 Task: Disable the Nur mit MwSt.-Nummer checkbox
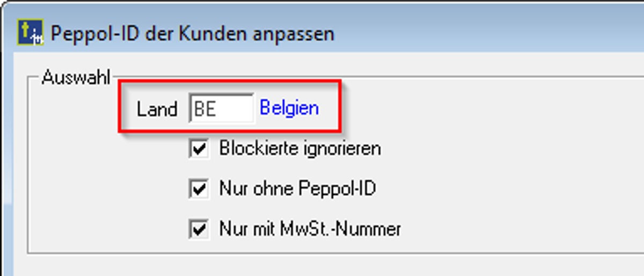click(x=199, y=230)
